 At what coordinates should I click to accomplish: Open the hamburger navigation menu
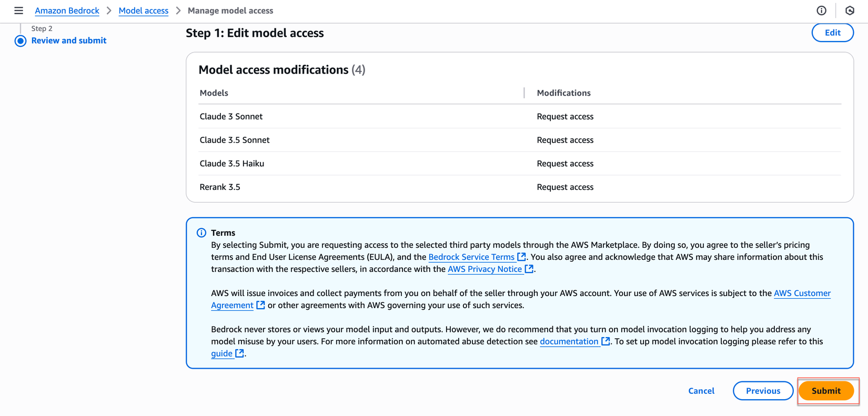tap(18, 11)
